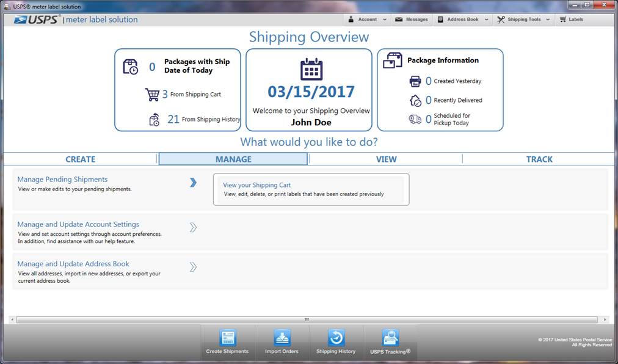Expand Manage and Update Account Settings chevron
Image resolution: width=618 pixels, height=364 pixels.
(x=193, y=227)
